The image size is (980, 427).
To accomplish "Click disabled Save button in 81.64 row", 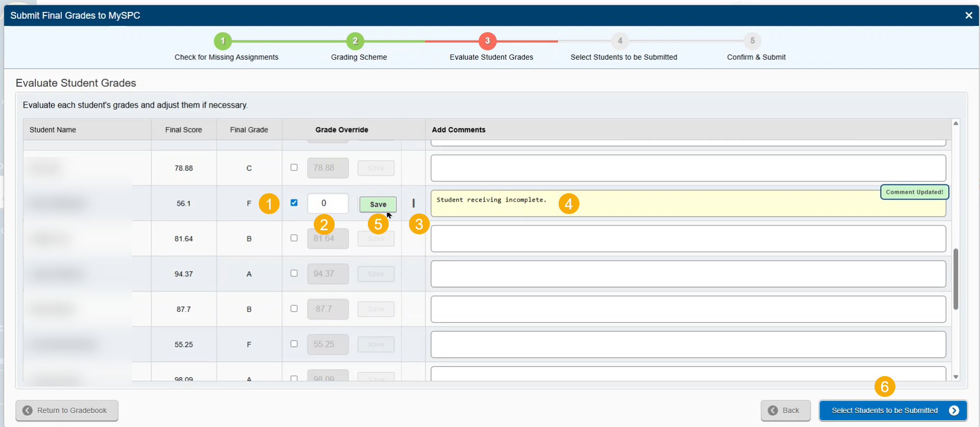I will pyautogui.click(x=376, y=239).
